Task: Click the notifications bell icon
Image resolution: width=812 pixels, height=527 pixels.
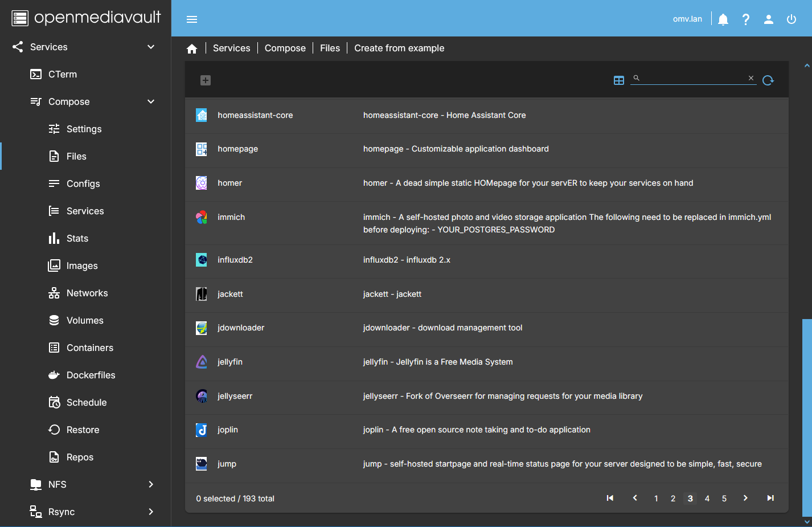Action: pos(723,19)
